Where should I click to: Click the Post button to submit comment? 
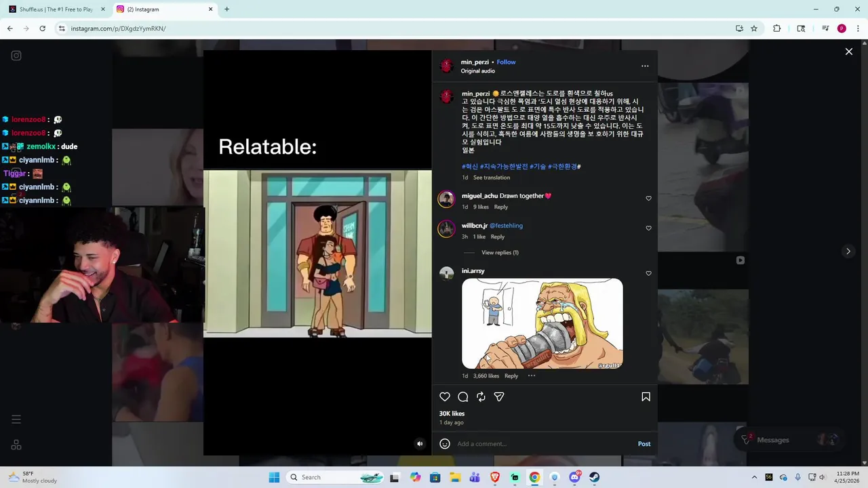[x=644, y=444]
